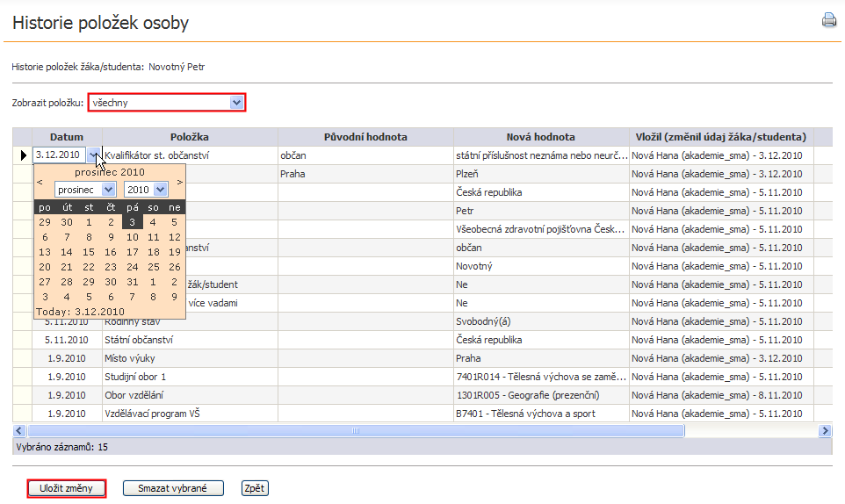Click the Studijní obor 1 cell

click(190, 377)
